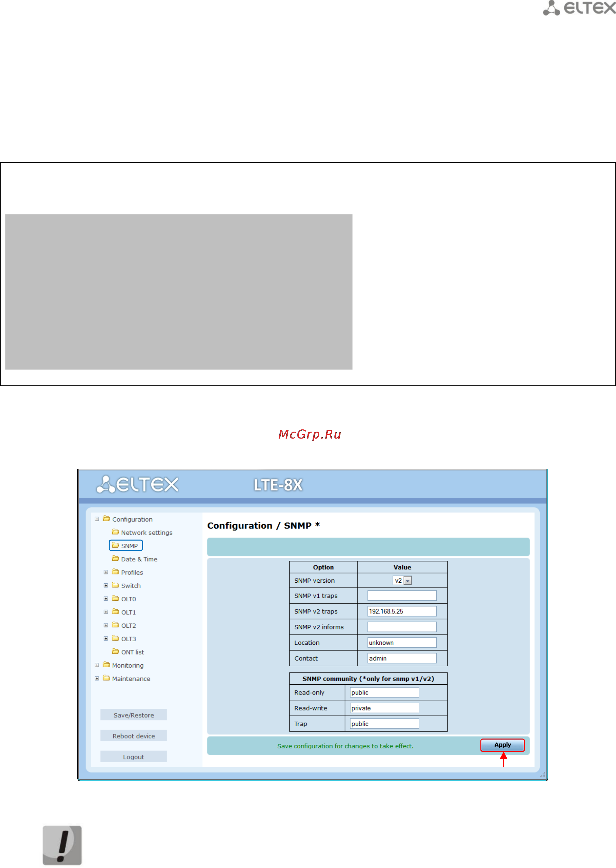Expand the Maintenance tree node
Viewport: 616px width, 868px height.
click(x=97, y=678)
